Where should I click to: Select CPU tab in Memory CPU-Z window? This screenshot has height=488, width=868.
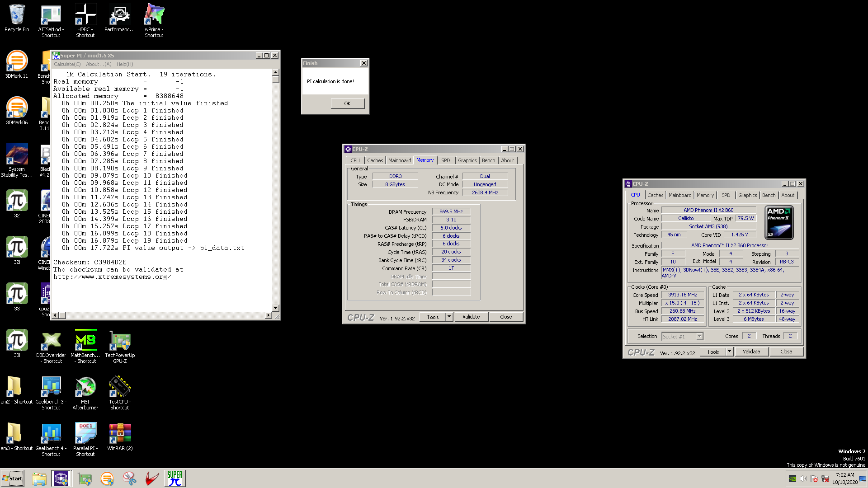click(x=355, y=160)
